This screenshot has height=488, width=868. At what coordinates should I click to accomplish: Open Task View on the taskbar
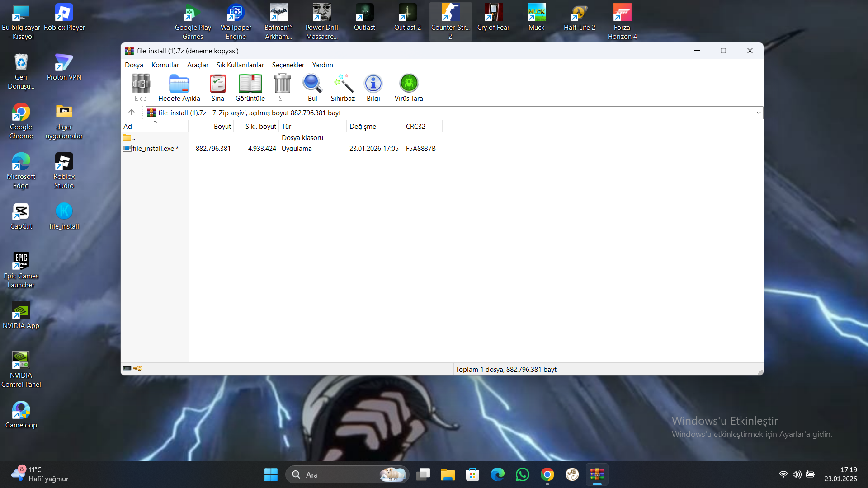[x=423, y=474]
